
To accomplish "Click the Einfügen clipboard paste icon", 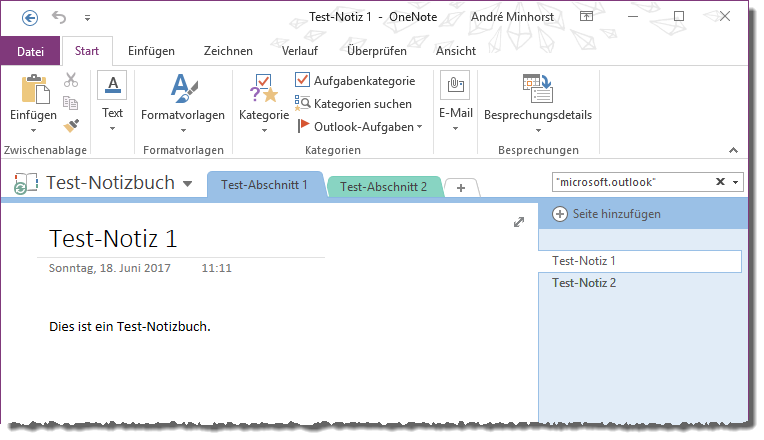I will click(35, 89).
